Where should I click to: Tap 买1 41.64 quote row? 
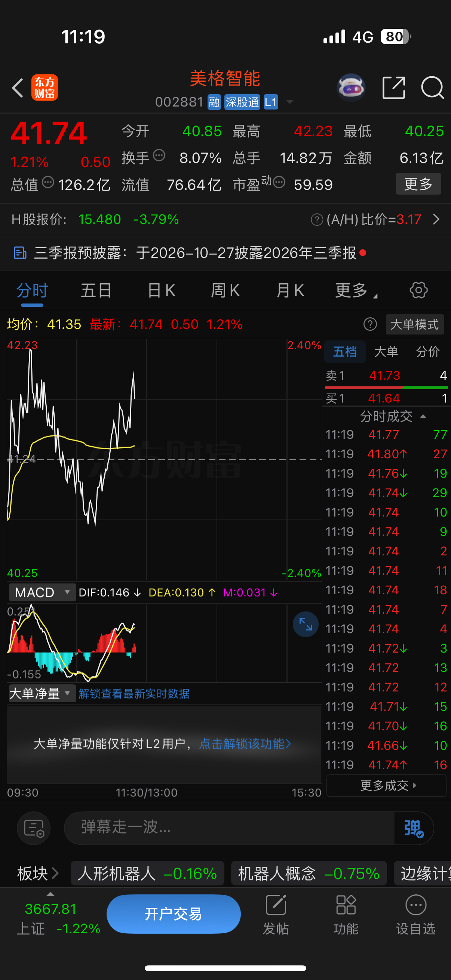386,398
